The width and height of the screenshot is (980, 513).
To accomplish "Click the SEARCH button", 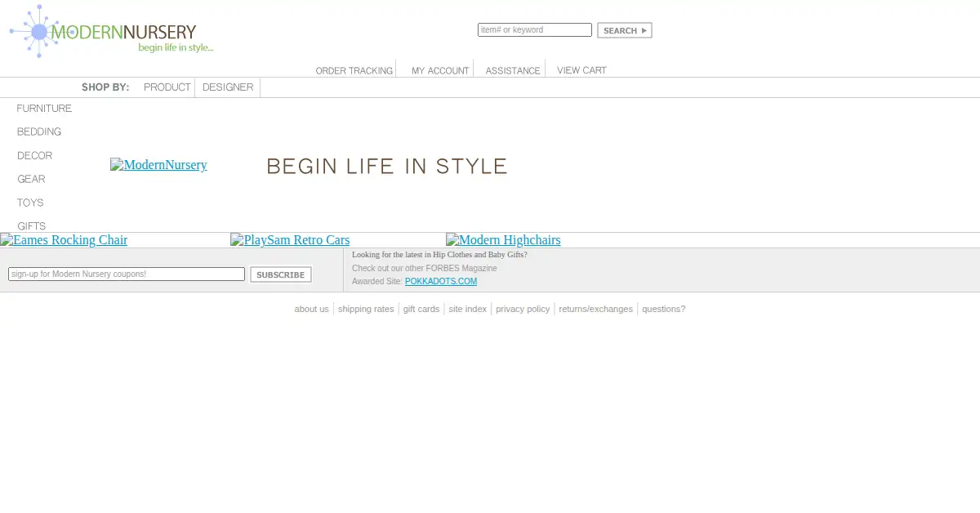I will 625,30.
